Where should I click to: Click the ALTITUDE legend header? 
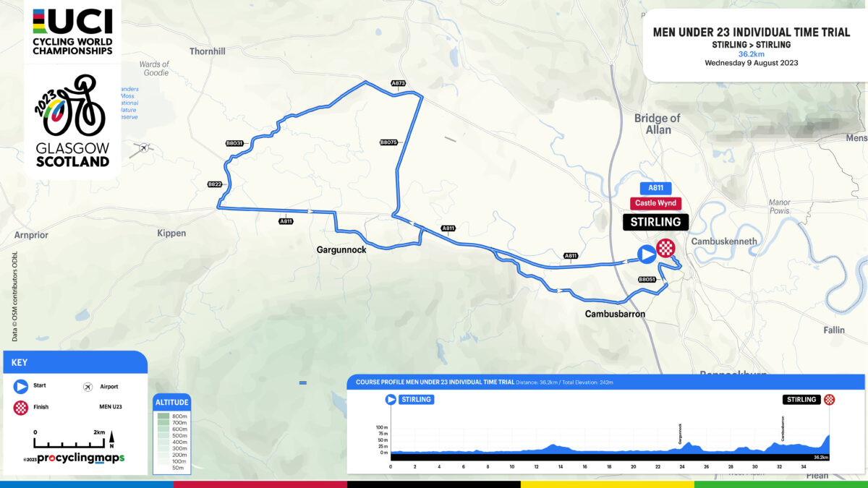[173, 403]
